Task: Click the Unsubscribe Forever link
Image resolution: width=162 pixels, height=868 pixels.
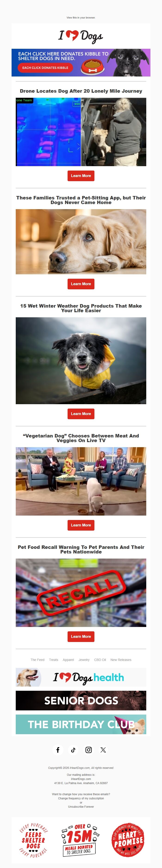Action: click(81, 807)
